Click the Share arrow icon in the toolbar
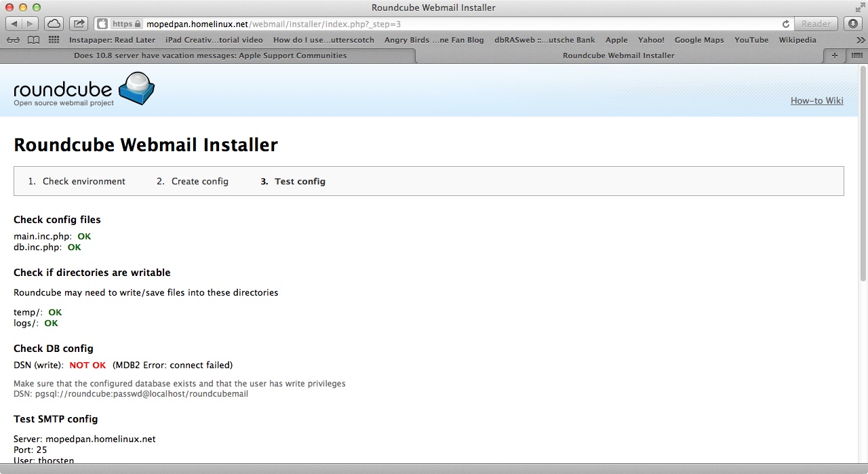Image resolution: width=868 pixels, height=474 pixels. [79, 24]
